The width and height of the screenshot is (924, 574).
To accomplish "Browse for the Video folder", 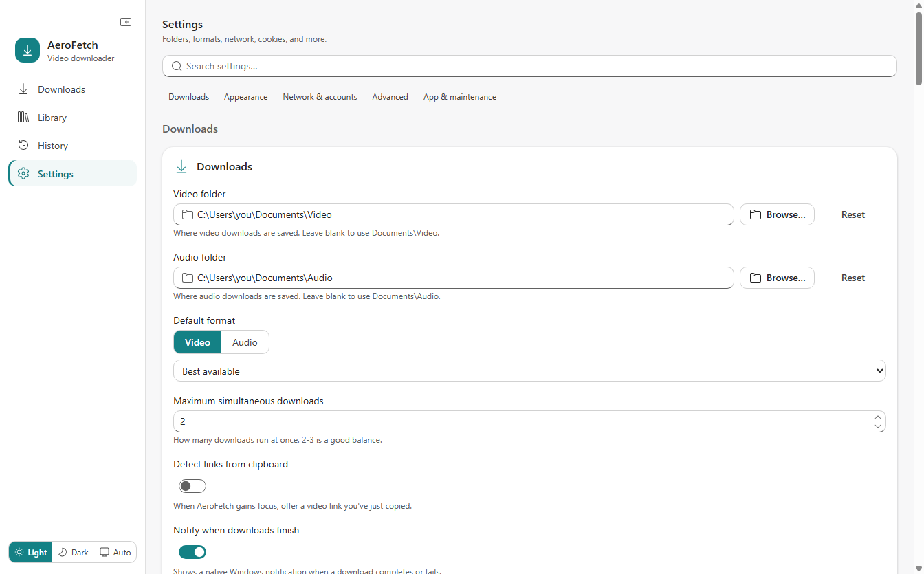I will tap(777, 214).
